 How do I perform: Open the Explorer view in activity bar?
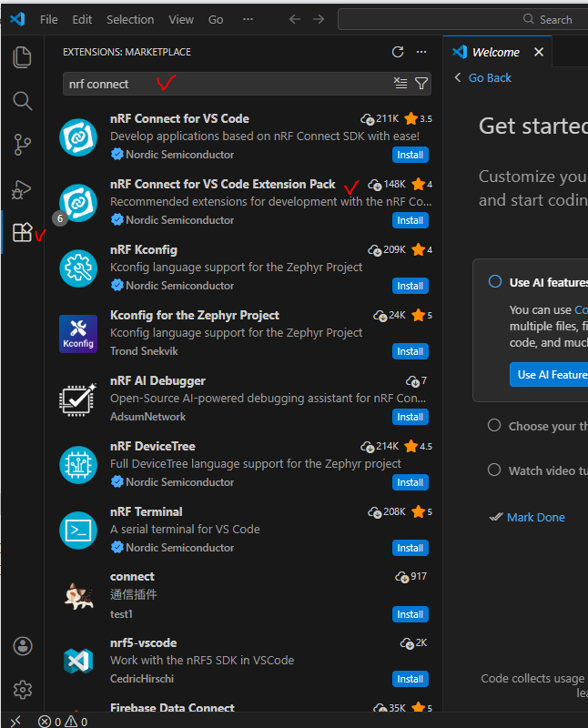pyautogui.click(x=22, y=57)
